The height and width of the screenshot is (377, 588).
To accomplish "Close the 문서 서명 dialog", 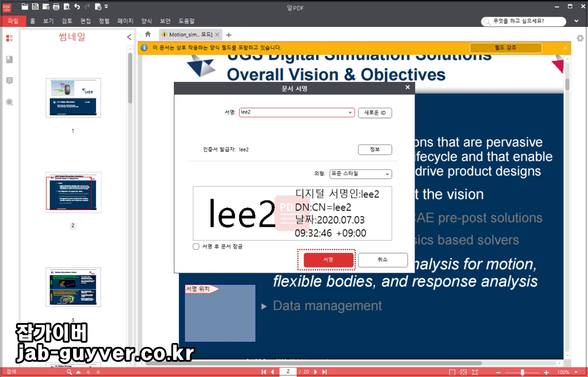I will click(408, 87).
